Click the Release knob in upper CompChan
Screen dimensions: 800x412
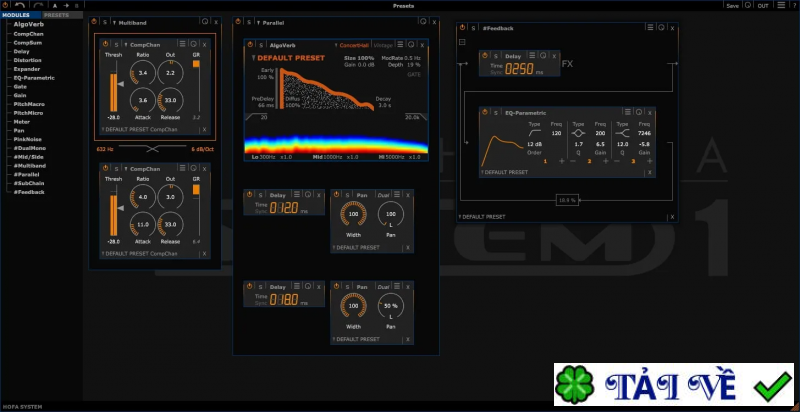point(170,100)
